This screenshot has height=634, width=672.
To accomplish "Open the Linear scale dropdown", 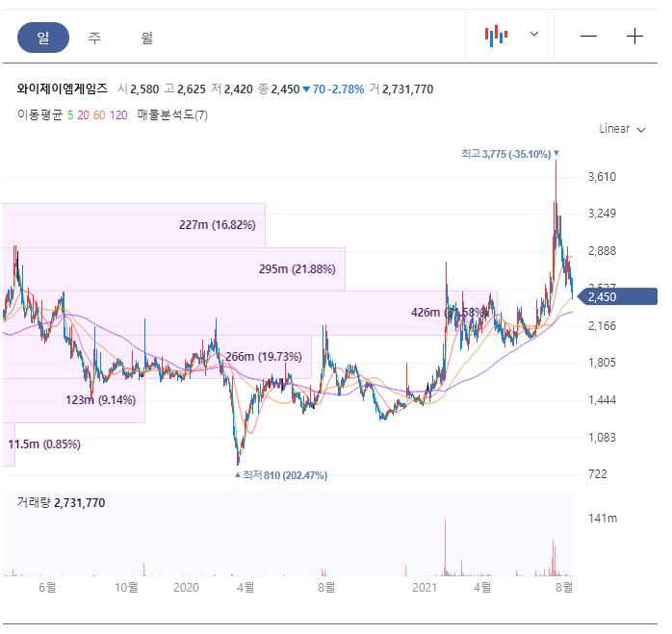I will [x=622, y=129].
